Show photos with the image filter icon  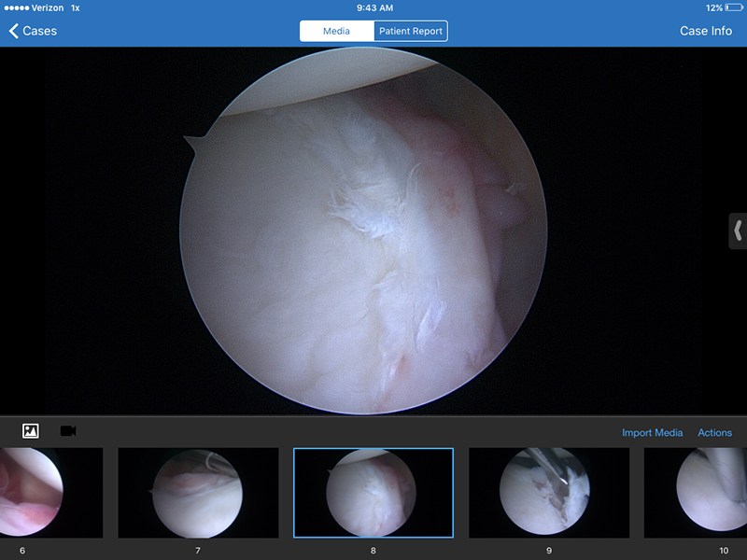click(31, 431)
